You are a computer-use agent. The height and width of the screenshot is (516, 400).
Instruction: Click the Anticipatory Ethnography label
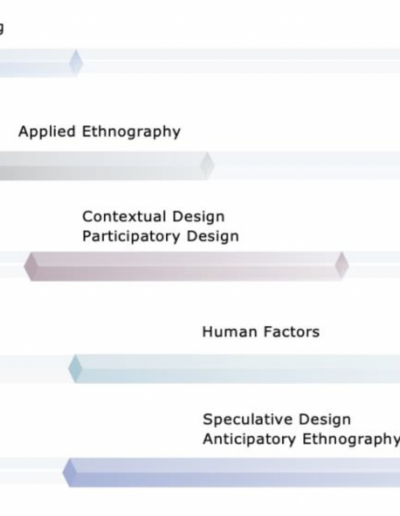[301, 439]
